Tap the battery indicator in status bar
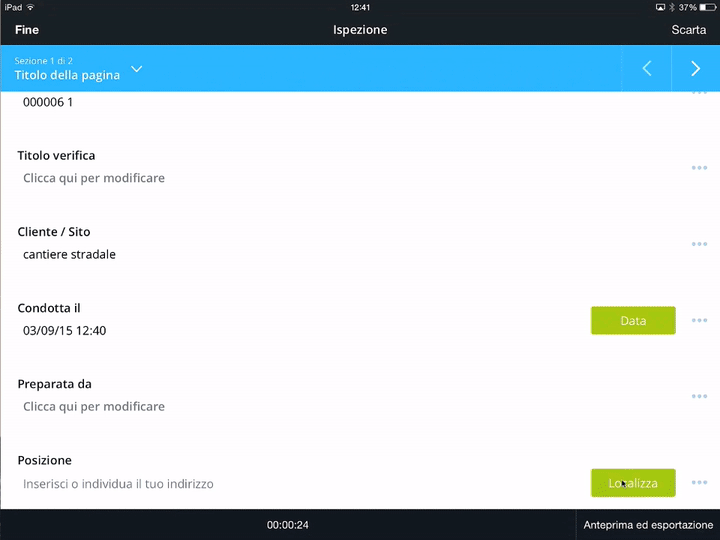Viewport: 720px width, 540px height. pyautogui.click(x=707, y=7)
